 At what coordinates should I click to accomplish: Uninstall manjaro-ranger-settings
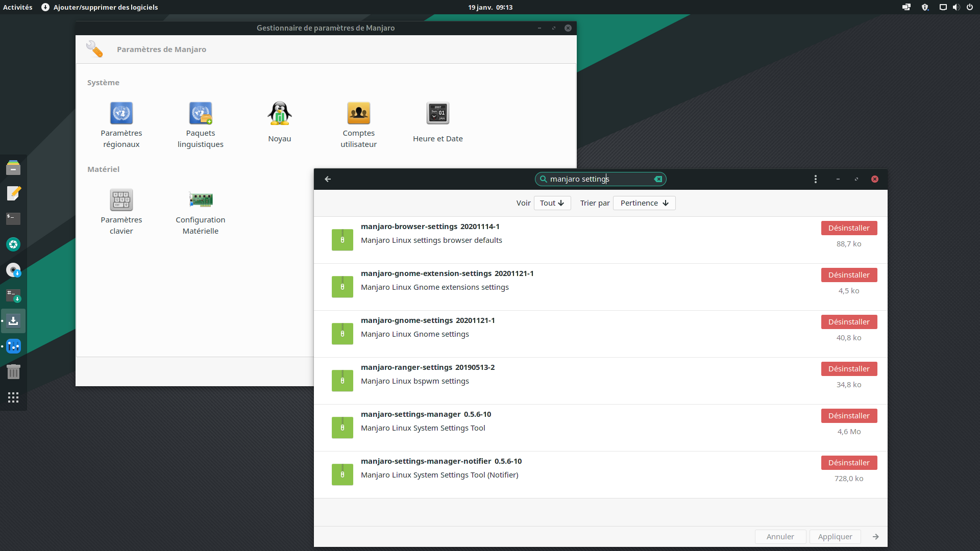pyautogui.click(x=849, y=369)
